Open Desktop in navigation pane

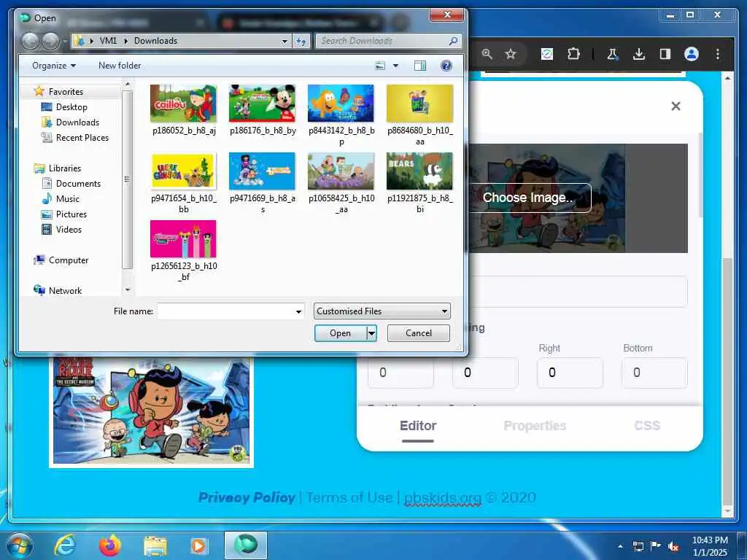click(x=71, y=107)
